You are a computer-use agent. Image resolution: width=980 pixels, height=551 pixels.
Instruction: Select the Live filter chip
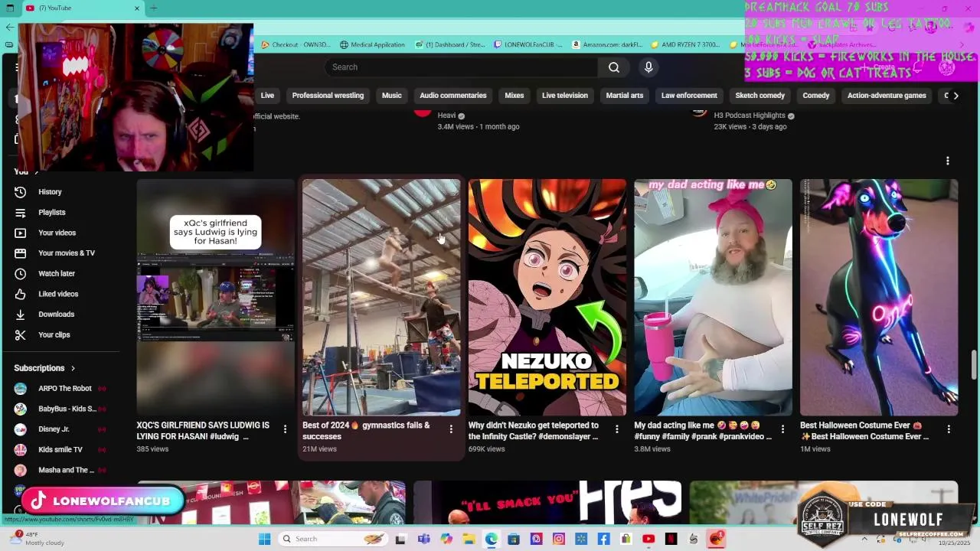[267, 96]
